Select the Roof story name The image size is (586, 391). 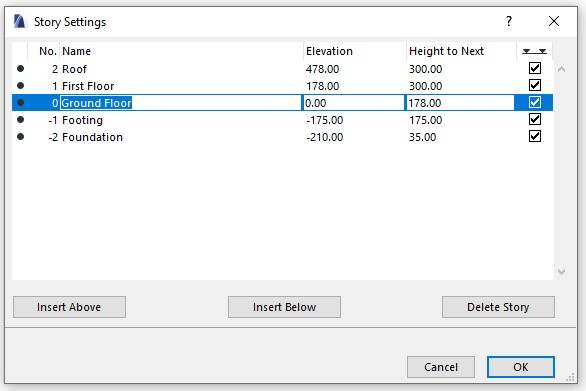point(74,69)
